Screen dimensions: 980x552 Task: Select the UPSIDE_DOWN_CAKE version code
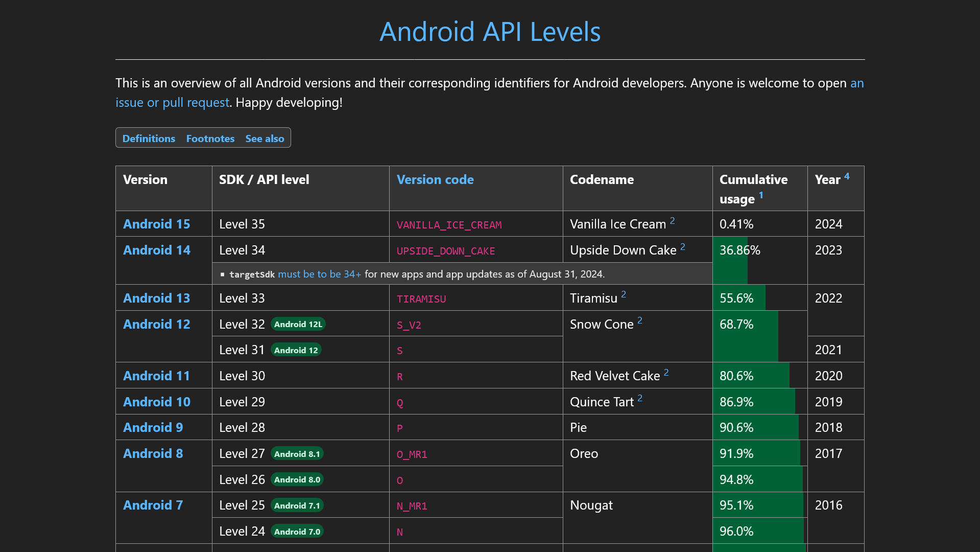point(446,251)
